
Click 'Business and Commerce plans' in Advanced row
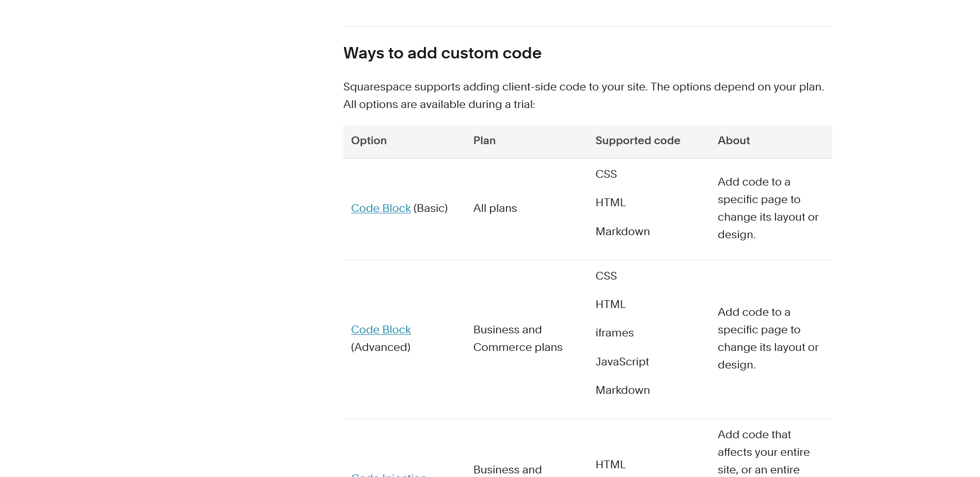click(517, 338)
